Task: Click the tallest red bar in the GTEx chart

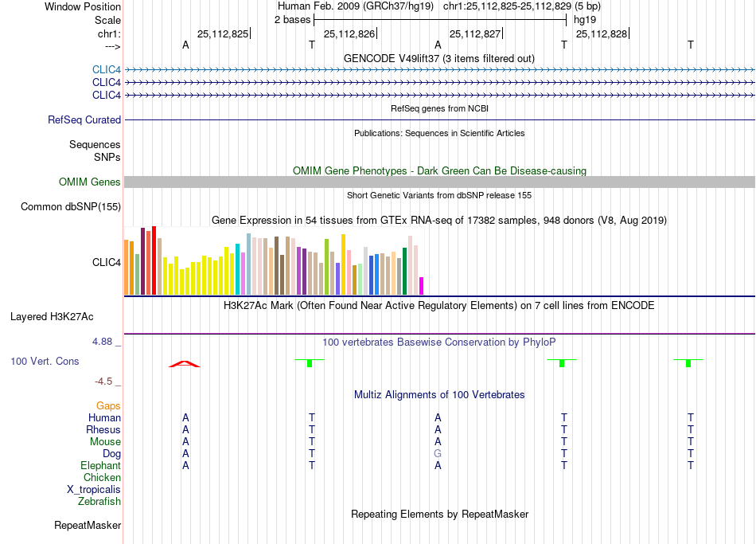Action: pos(154,260)
